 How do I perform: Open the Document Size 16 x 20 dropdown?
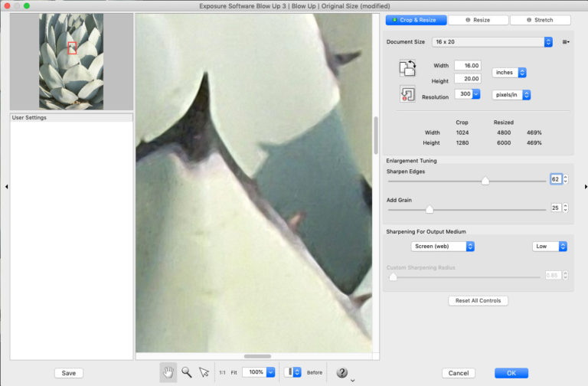pos(492,42)
